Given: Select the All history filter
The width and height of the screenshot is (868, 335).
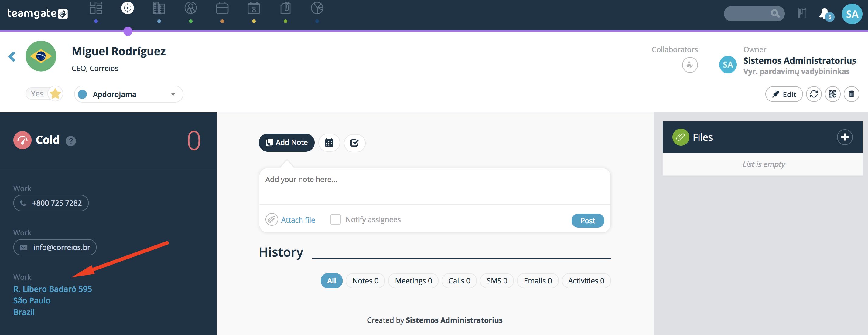Looking at the screenshot, I should coord(331,281).
